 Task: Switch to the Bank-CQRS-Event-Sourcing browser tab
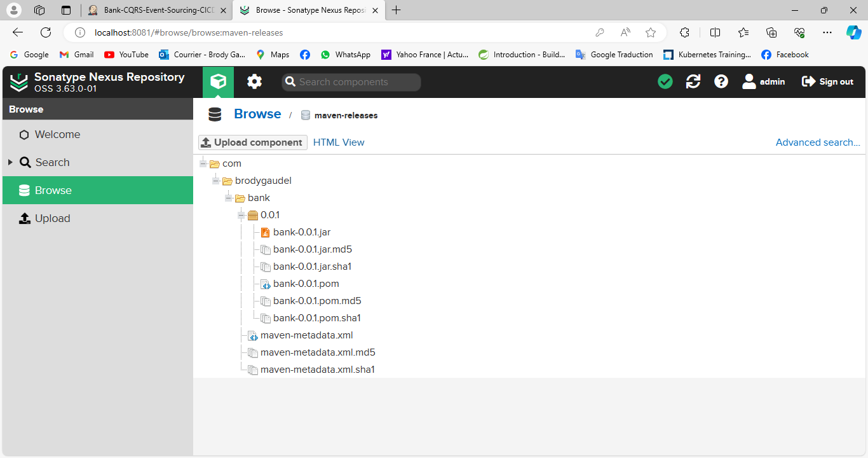point(156,10)
